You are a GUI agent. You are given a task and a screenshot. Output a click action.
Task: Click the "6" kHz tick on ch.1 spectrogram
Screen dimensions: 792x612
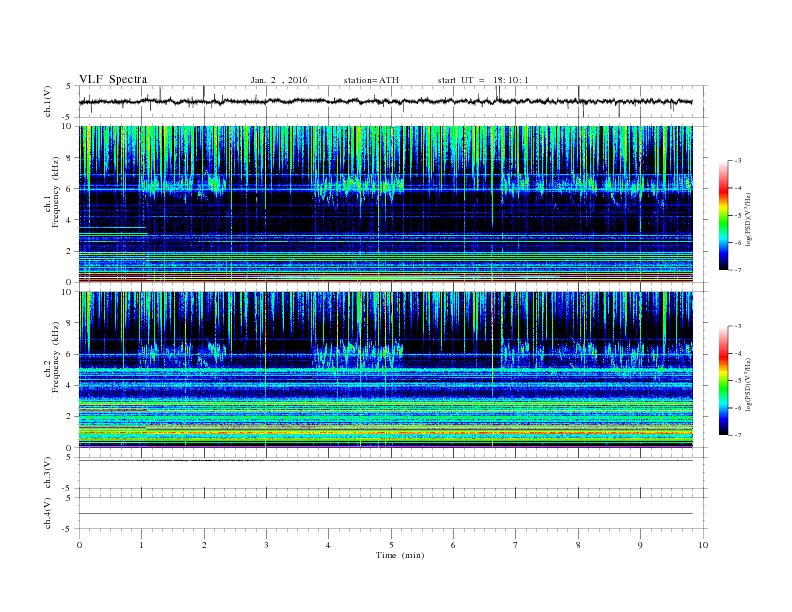70,189
